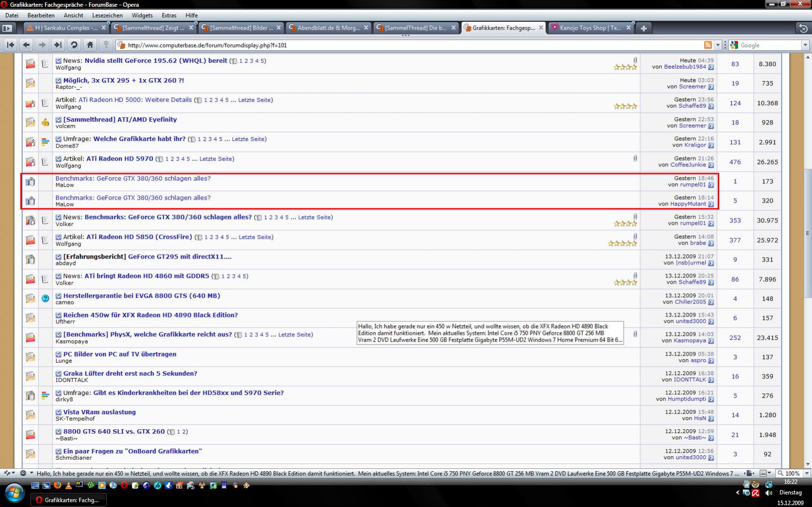Go back to the previous page
This screenshot has height=507, width=812.
[27, 45]
